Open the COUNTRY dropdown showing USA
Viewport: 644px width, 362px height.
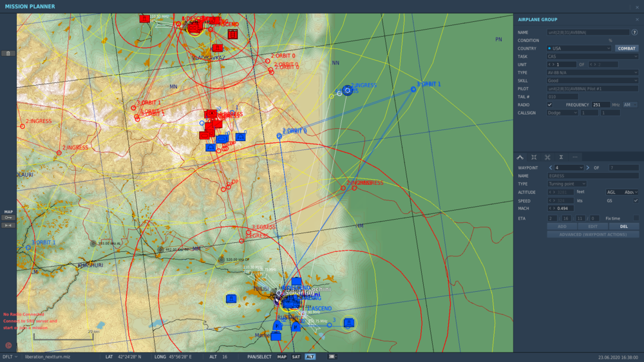point(579,48)
